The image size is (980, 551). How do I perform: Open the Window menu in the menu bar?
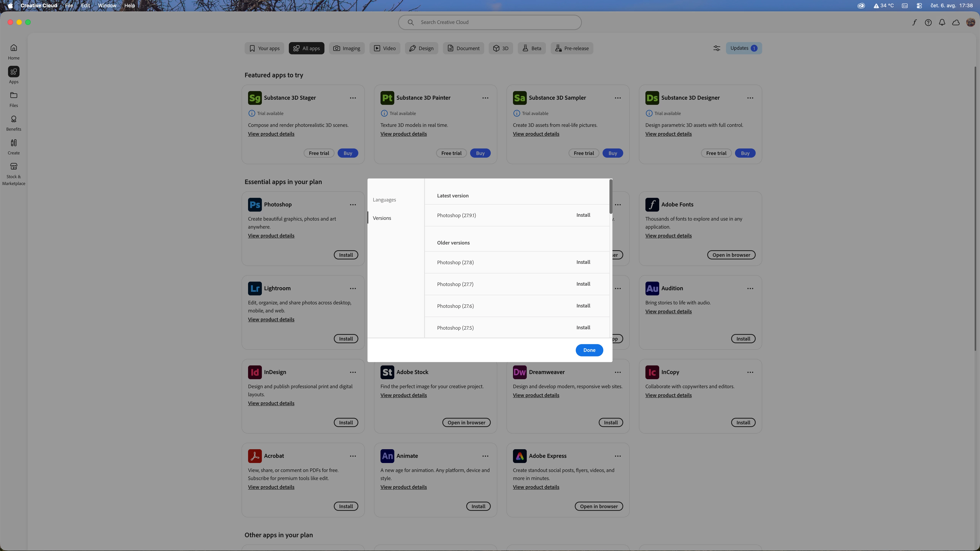[x=107, y=5]
